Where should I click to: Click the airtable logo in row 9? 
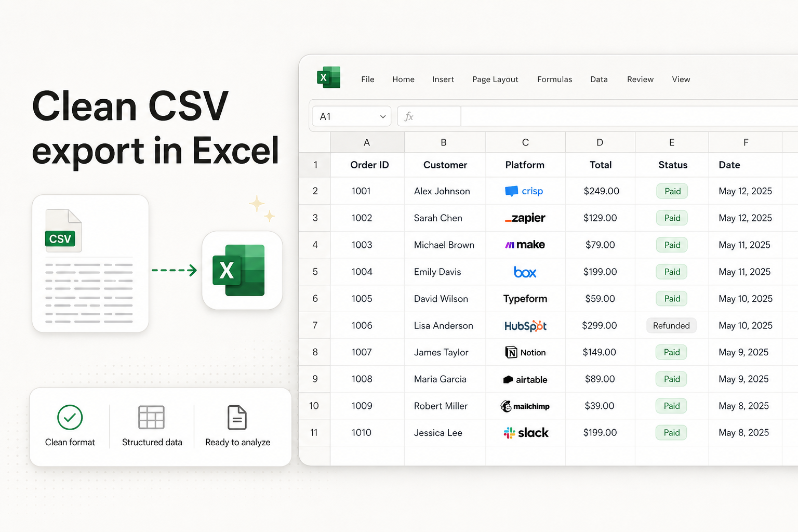[525, 380]
